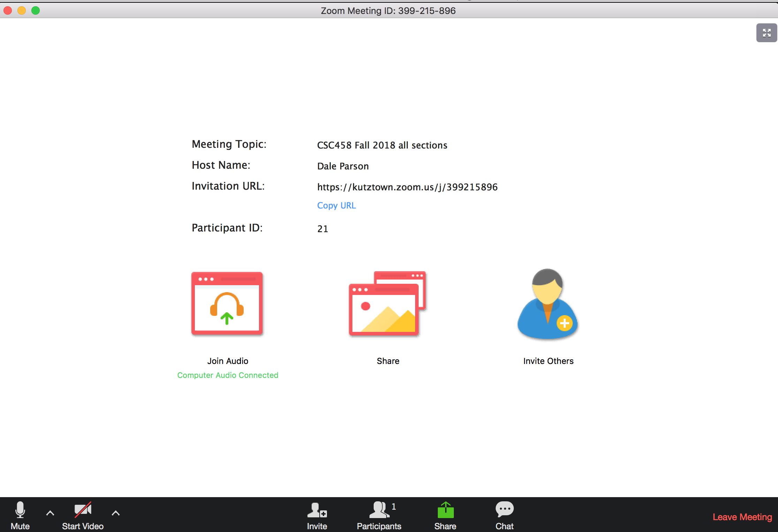Image resolution: width=778 pixels, height=532 pixels.
Task: Start Video from the bottom toolbar
Action: point(83,516)
